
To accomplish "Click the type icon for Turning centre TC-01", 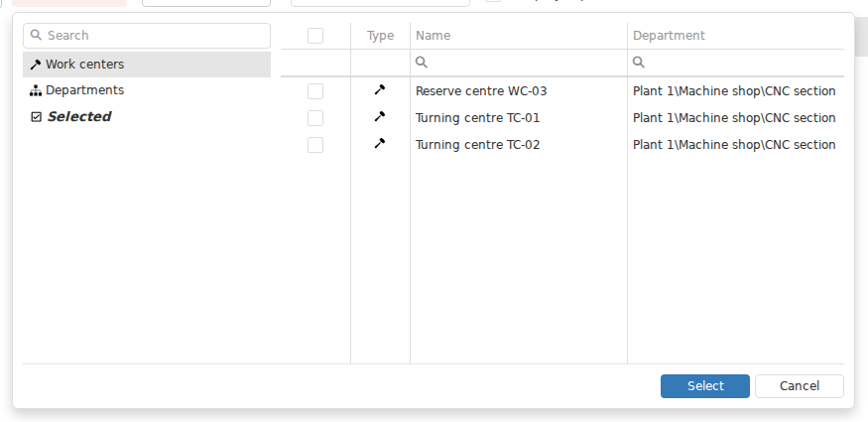I will click(x=380, y=116).
